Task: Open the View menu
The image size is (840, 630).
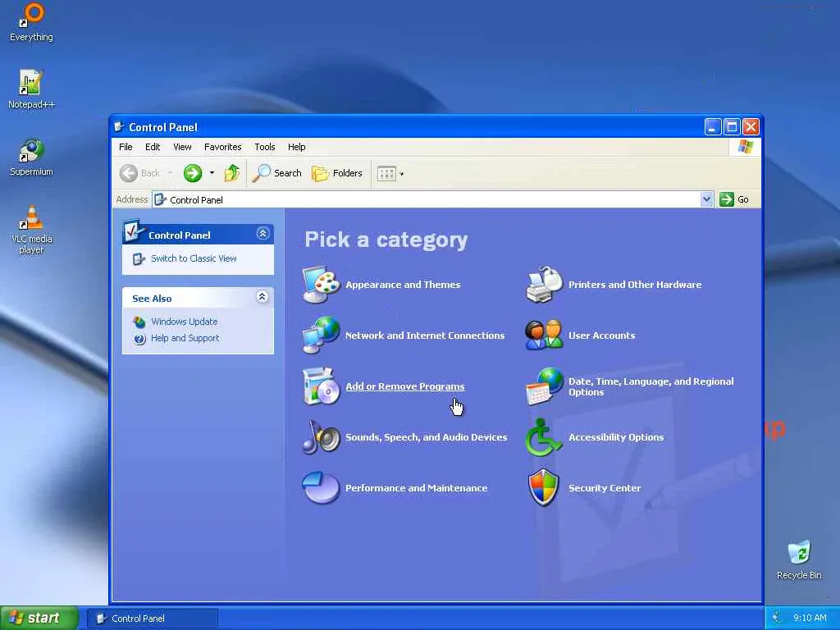Action: tap(182, 147)
